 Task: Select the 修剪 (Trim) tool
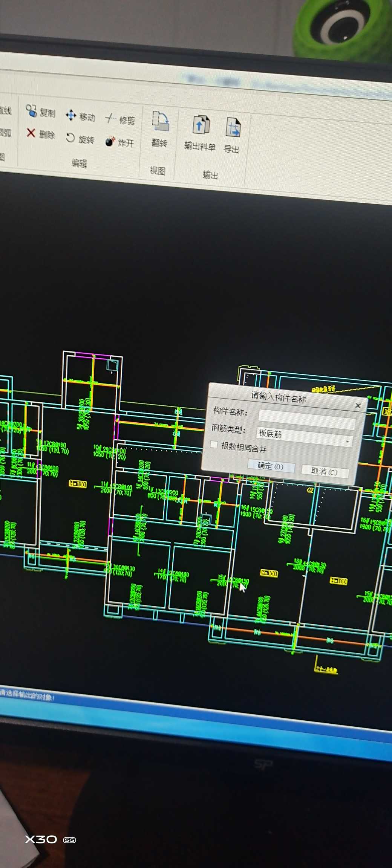[x=120, y=119]
